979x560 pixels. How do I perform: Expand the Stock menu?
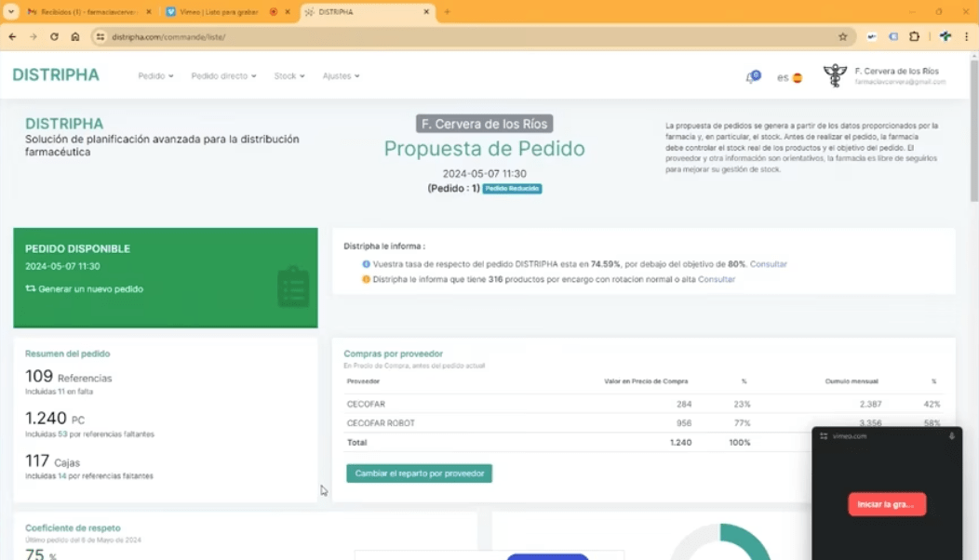pos(289,75)
